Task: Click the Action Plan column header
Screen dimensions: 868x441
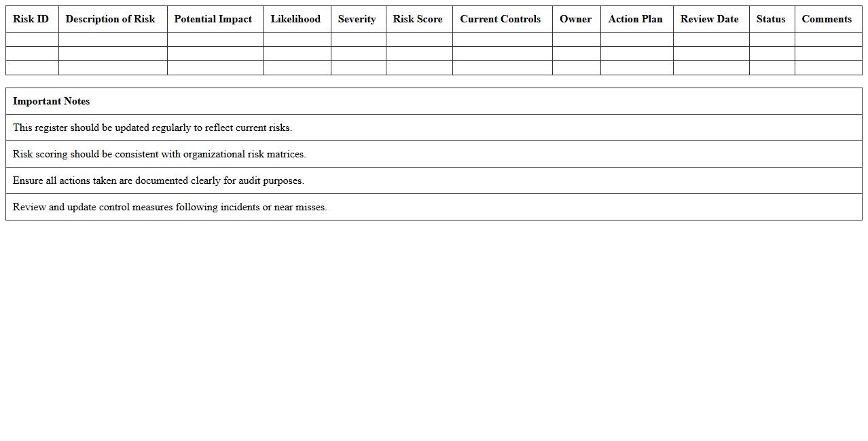Action: 636,19
